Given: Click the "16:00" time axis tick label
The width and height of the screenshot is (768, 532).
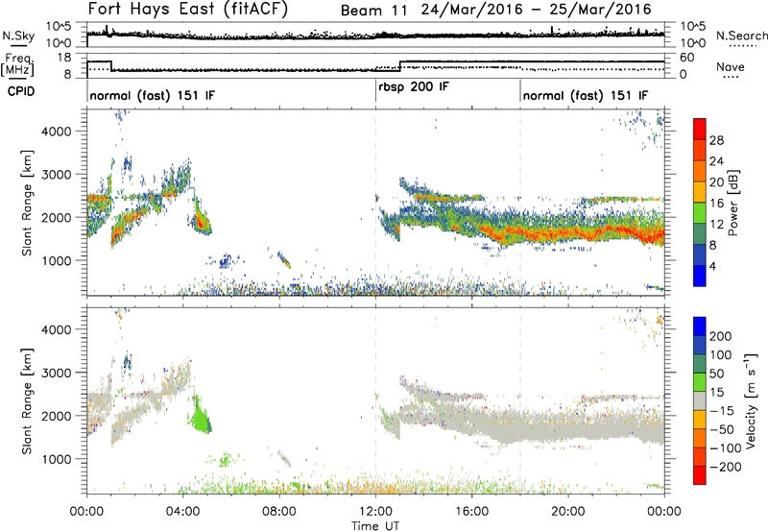Looking at the screenshot, I should pos(472,512).
